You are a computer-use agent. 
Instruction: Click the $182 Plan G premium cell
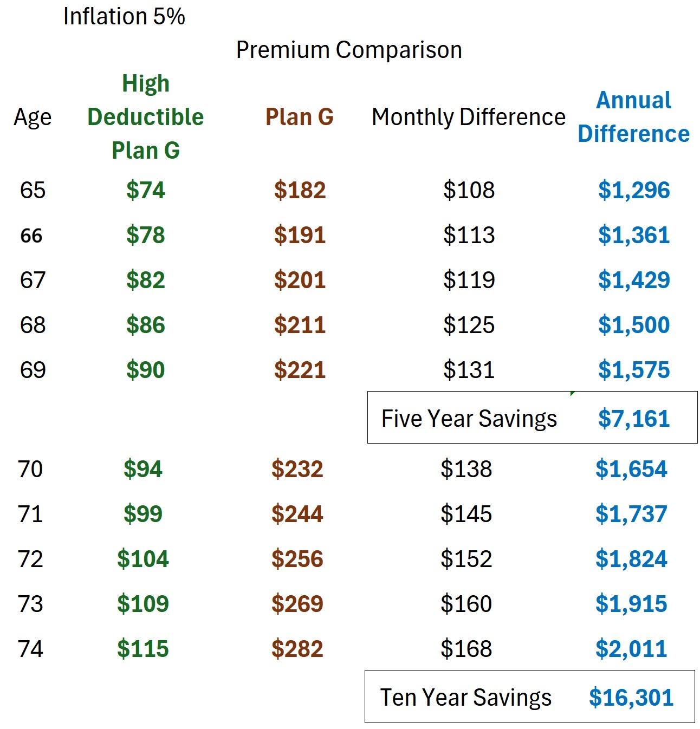pos(300,190)
